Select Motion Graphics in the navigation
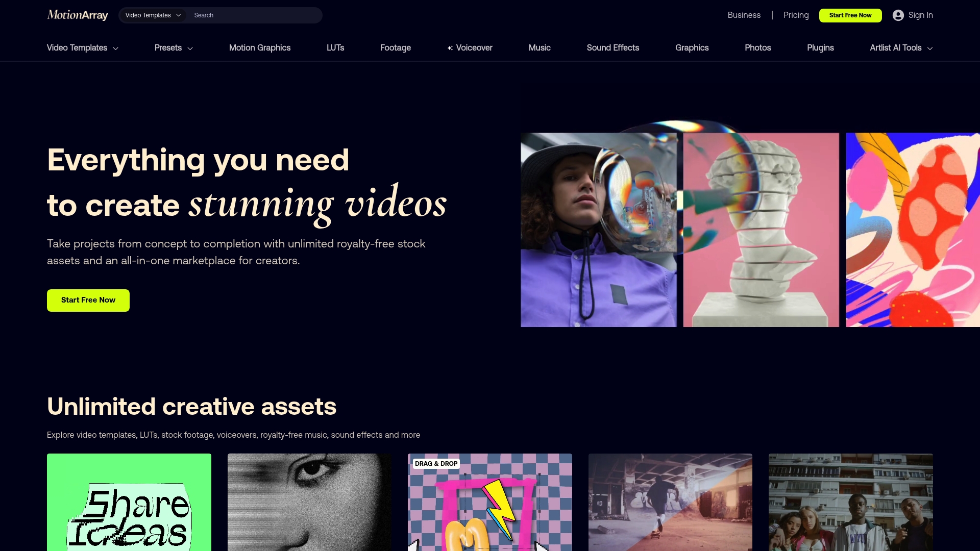 pos(260,47)
